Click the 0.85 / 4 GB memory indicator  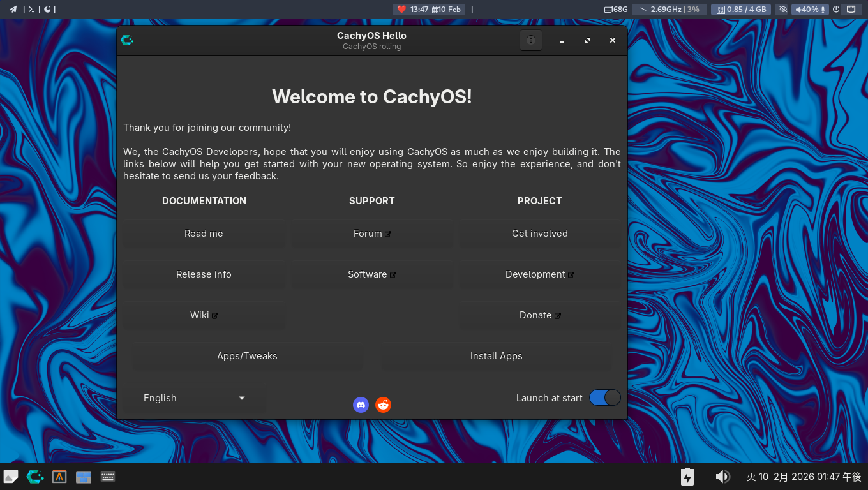740,10
